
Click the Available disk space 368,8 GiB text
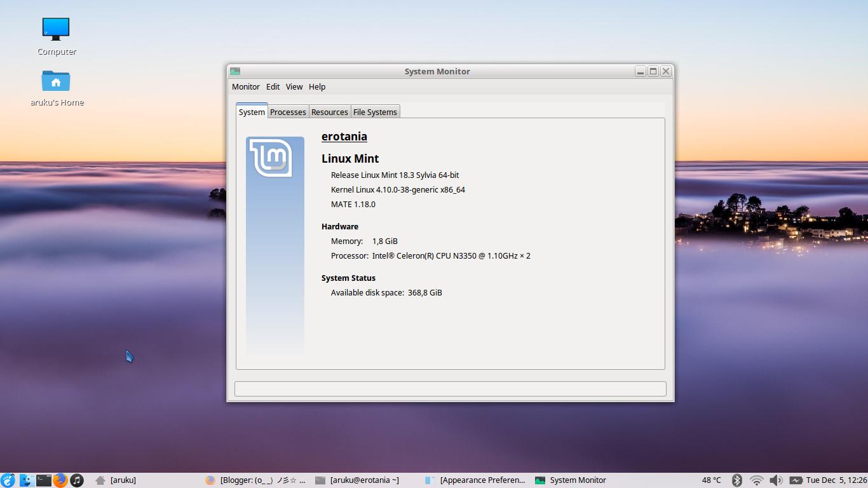386,293
